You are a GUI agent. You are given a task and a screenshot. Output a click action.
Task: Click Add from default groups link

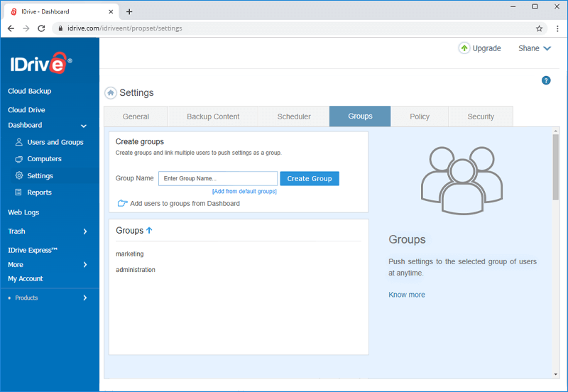(x=244, y=191)
